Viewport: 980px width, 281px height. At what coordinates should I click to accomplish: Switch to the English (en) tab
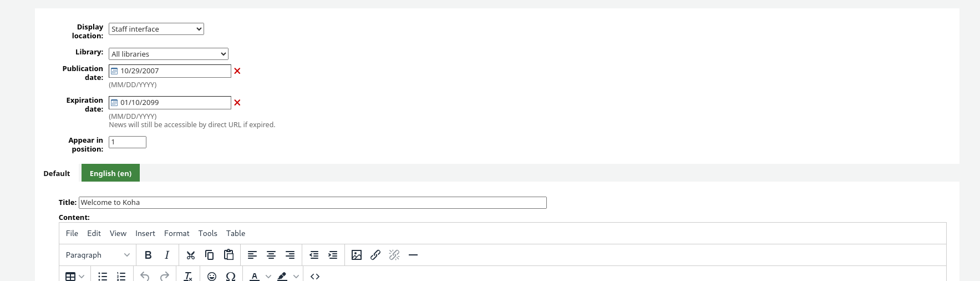point(110,173)
